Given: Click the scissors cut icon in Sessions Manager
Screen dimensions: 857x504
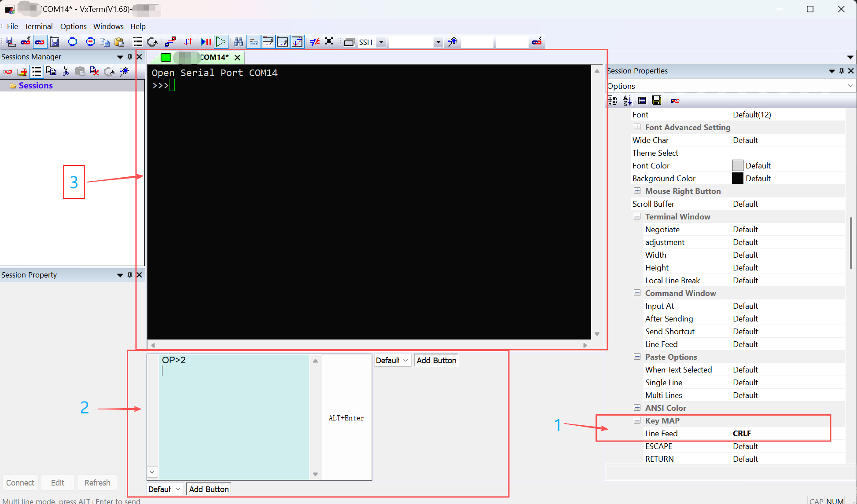Looking at the screenshot, I should (66, 71).
